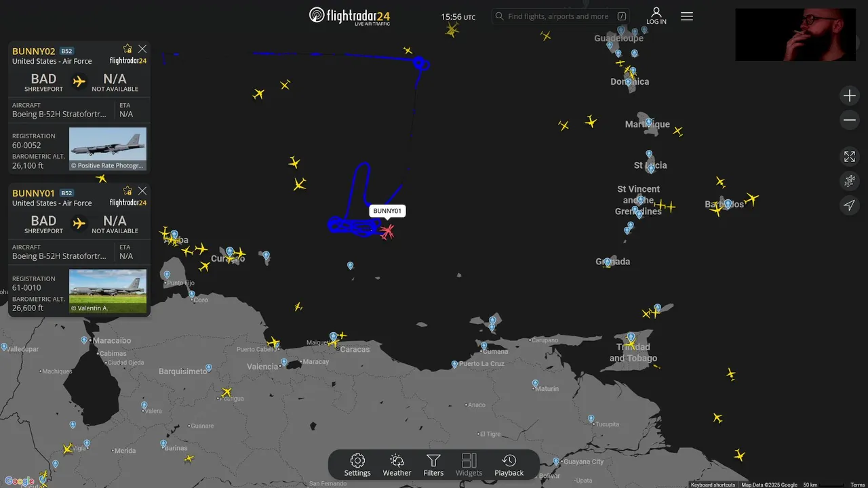Click the 26,100 ft altitude value
868x488 pixels.
point(28,165)
